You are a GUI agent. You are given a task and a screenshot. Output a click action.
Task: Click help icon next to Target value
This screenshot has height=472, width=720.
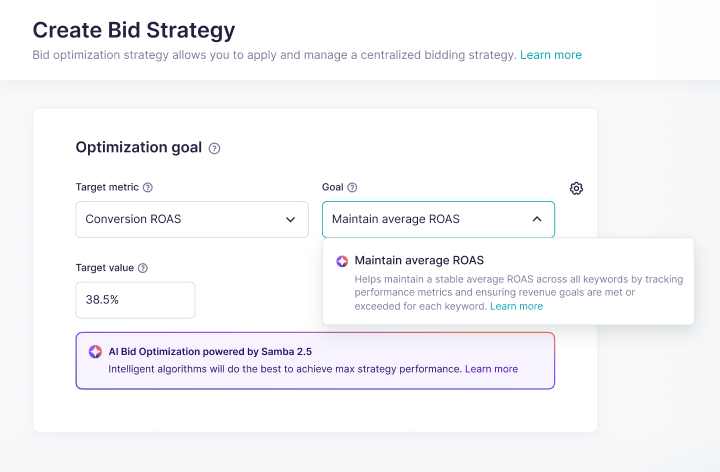(143, 268)
